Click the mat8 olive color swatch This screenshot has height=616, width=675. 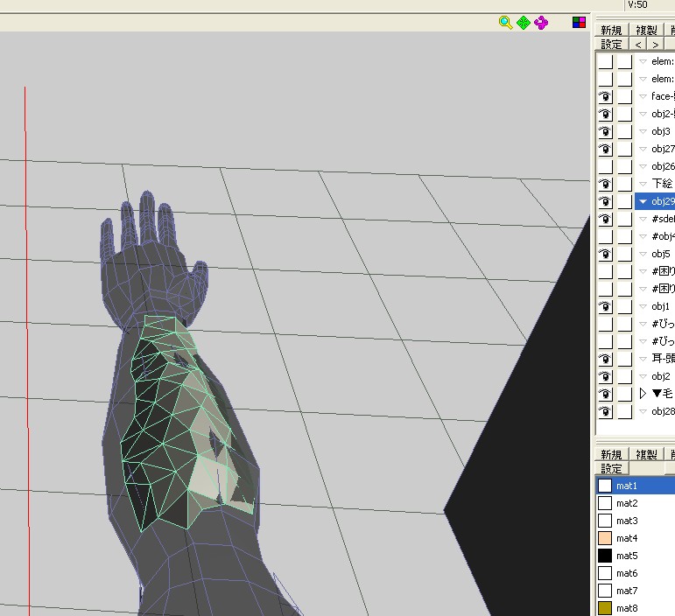pos(605,608)
